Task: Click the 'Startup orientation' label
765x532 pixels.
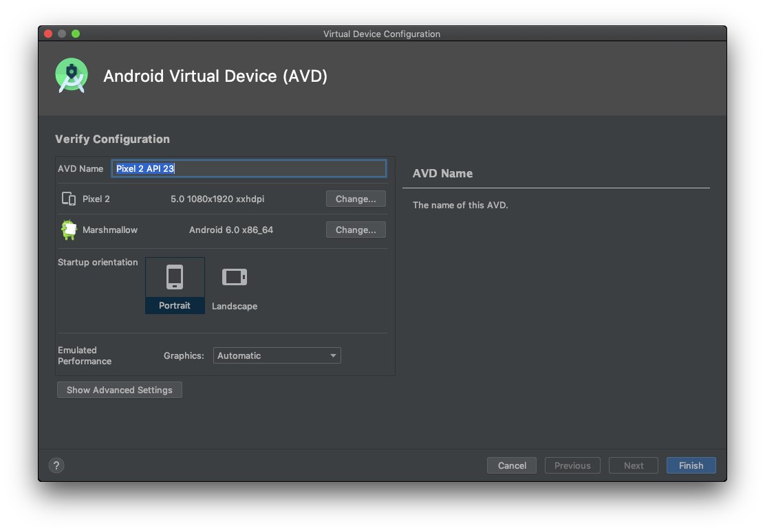Action: pyautogui.click(x=98, y=263)
